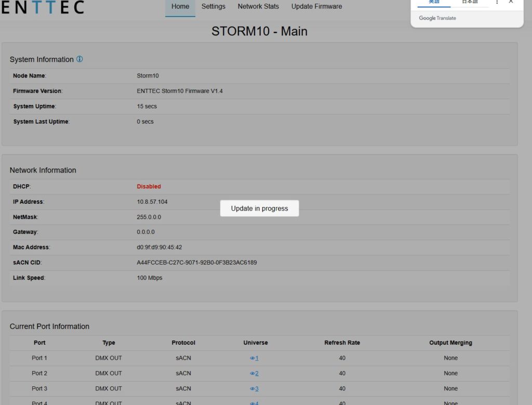Screen dimensions: 532x405
Task: Click the IP Address label
Action: pyautogui.click(x=29, y=202)
